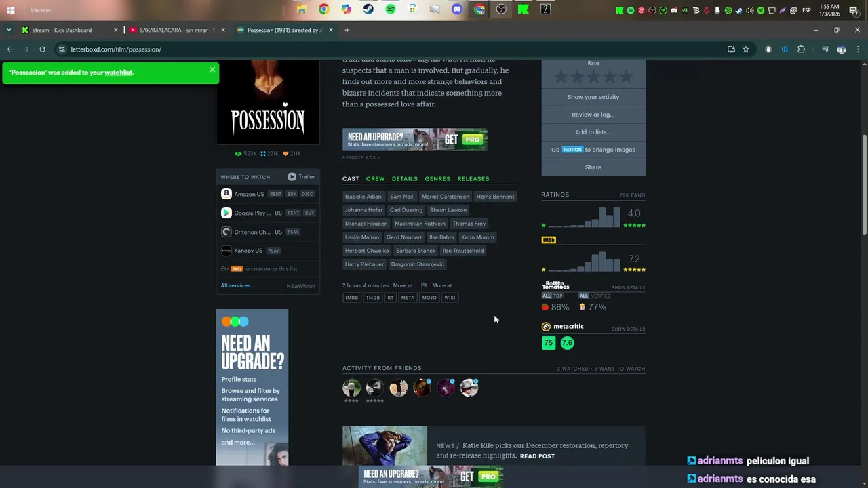This screenshot has width=868, height=488.
Task: Open the Criterion Channel service icon
Action: [226, 232]
